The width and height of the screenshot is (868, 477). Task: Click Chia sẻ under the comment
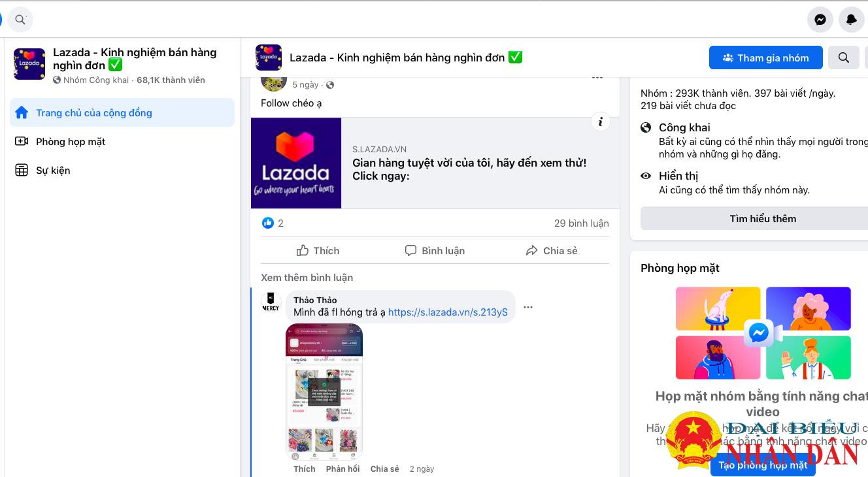click(x=384, y=469)
